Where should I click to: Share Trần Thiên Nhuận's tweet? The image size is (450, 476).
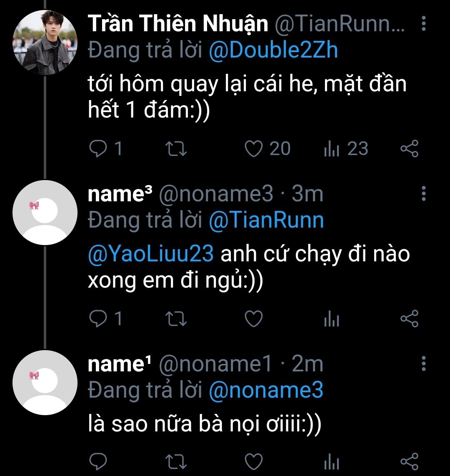[409, 149]
